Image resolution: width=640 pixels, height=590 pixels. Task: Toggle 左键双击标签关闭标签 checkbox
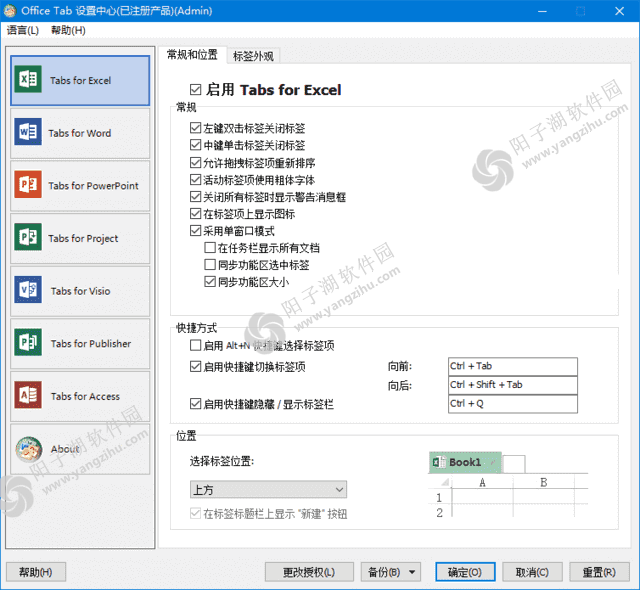[x=196, y=128]
